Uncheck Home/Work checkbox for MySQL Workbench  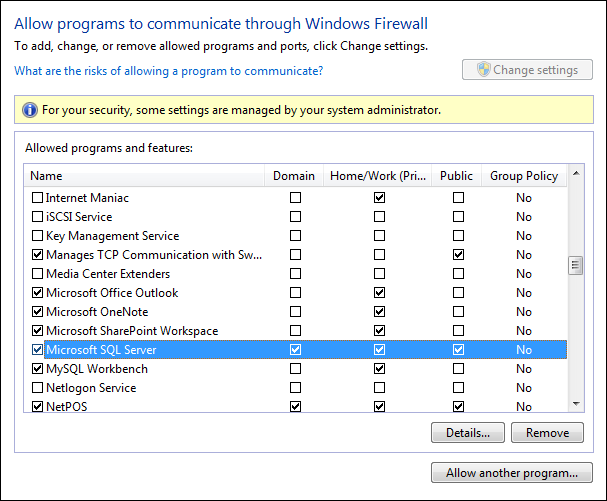(379, 368)
